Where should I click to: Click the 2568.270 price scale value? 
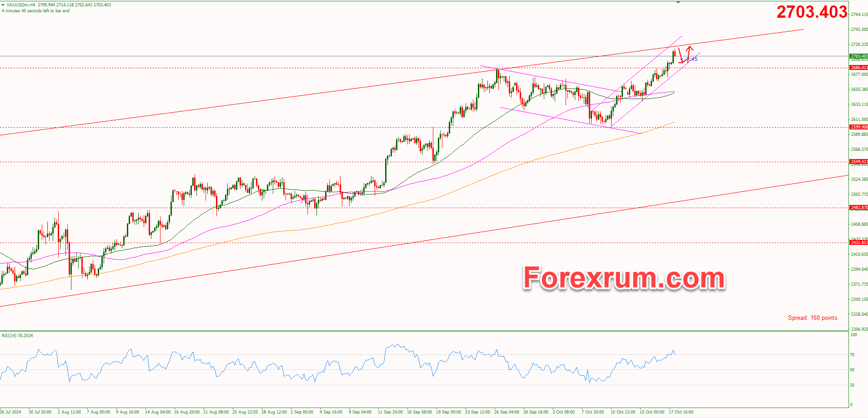859,149
